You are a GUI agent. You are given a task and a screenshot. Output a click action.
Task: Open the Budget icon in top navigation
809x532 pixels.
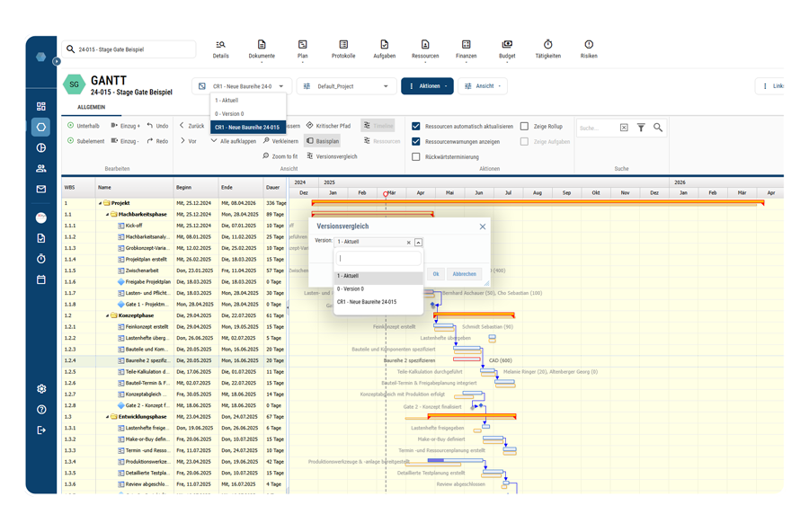pos(507,45)
